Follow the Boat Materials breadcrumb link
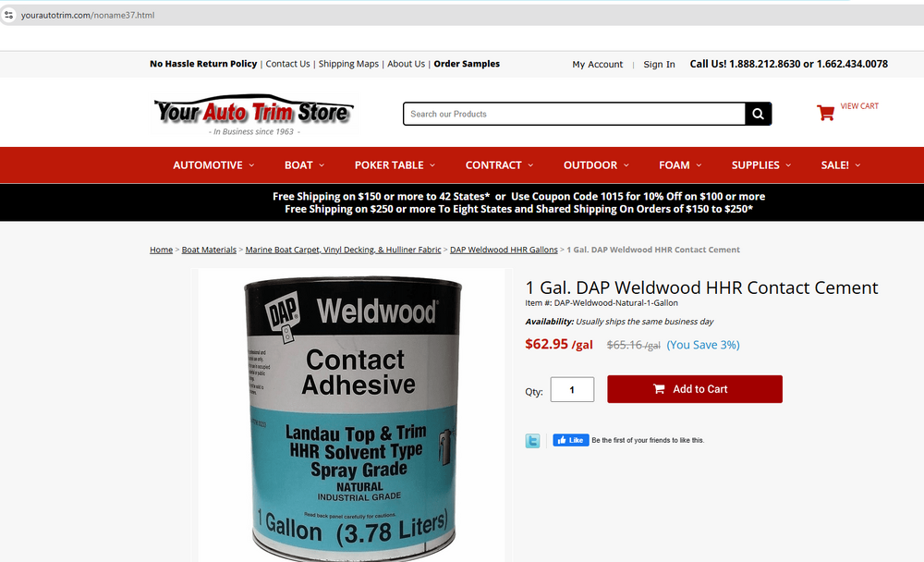The height and width of the screenshot is (562, 924). coord(209,250)
